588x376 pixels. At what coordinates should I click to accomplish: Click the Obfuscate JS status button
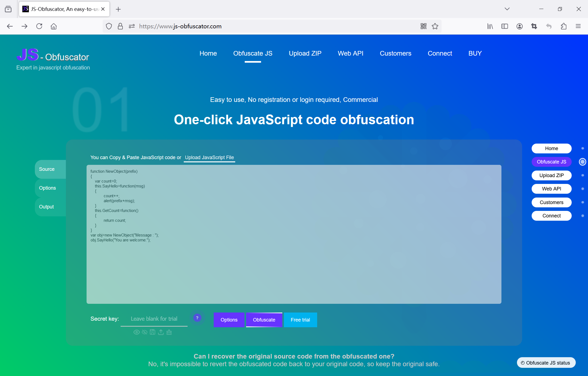click(x=546, y=363)
